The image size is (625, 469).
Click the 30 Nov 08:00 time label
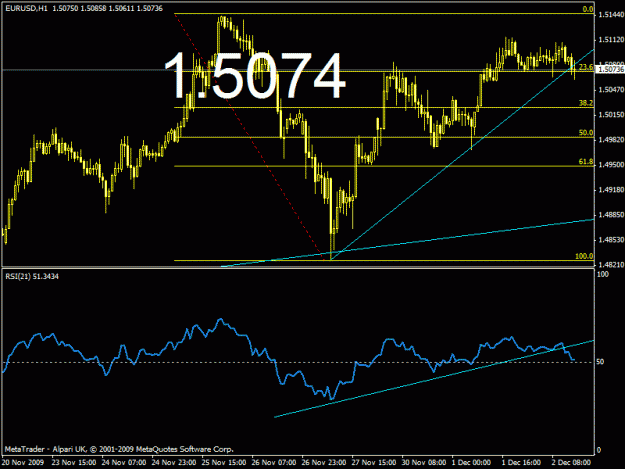point(424,463)
